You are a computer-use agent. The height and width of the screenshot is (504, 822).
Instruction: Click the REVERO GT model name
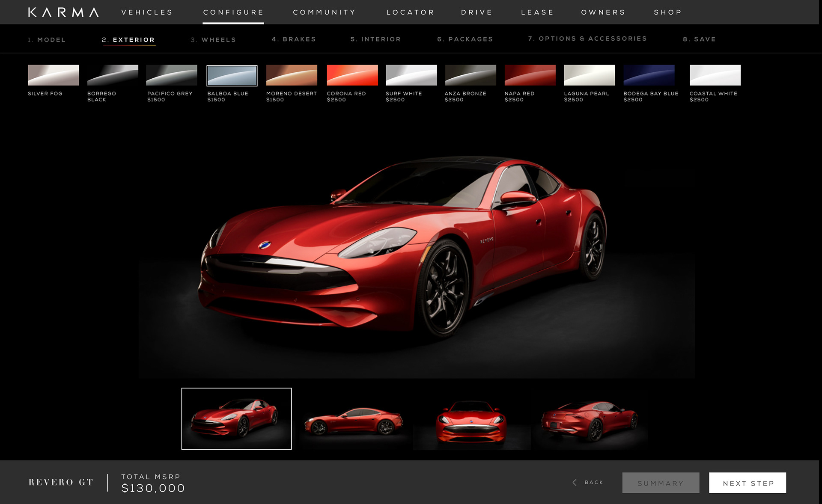[x=61, y=483]
